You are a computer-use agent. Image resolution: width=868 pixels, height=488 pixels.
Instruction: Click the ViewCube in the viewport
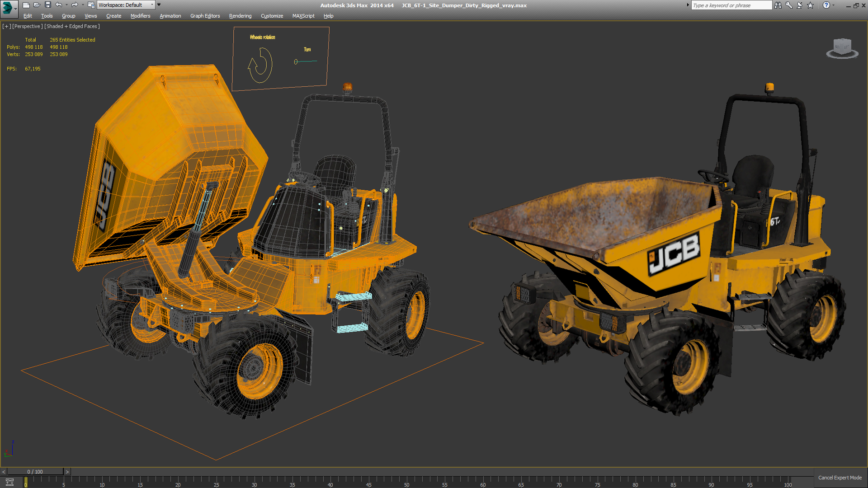[x=842, y=48]
